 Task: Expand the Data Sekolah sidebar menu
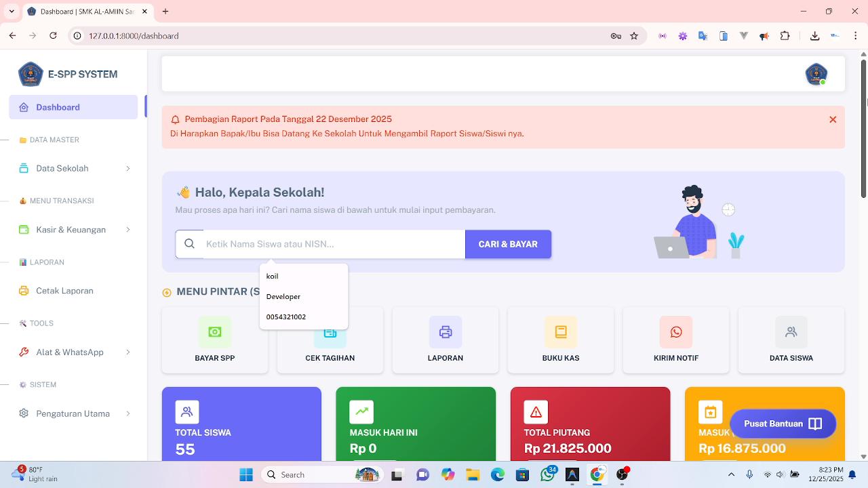pyautogui.click(x=73, y=168)
